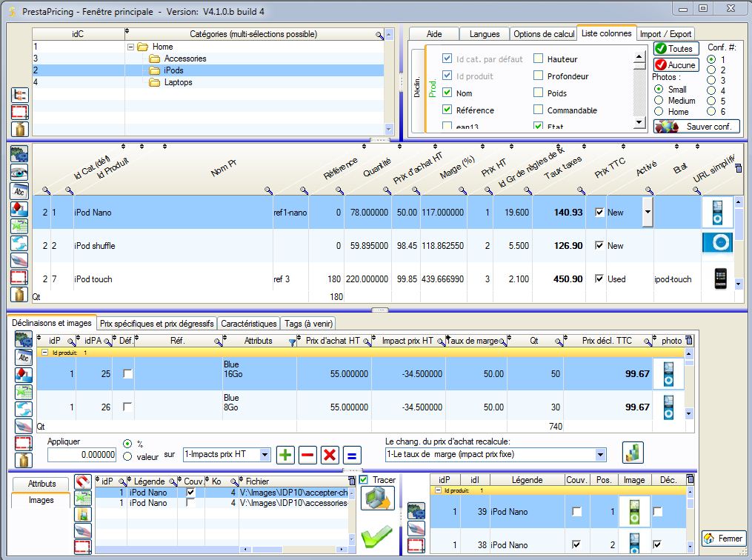Click the networked computers icon beside the product grid
This screenshot has height=560, width=752.
(x=19, y=154)
